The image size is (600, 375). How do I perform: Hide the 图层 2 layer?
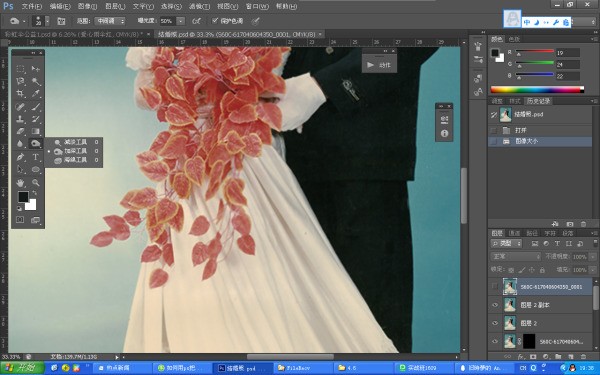(x=495, y=323)
